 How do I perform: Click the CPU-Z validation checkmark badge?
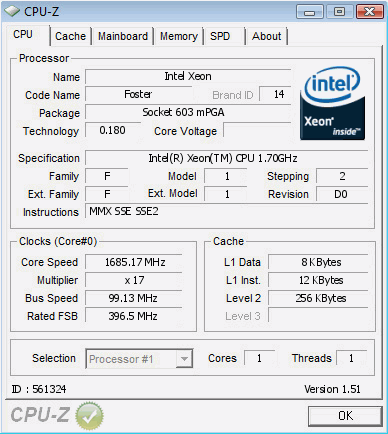coord(89,415)
